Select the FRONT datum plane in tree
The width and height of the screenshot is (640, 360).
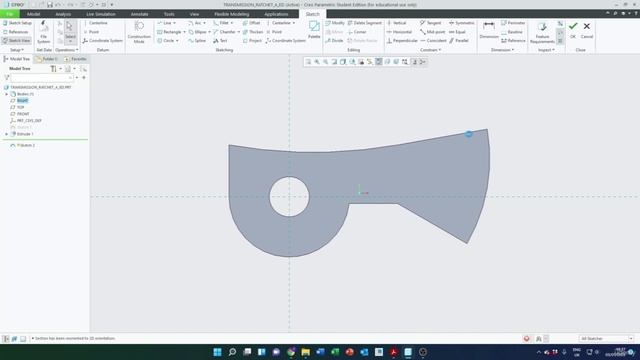pyautogui.click(x=23, y=114)
